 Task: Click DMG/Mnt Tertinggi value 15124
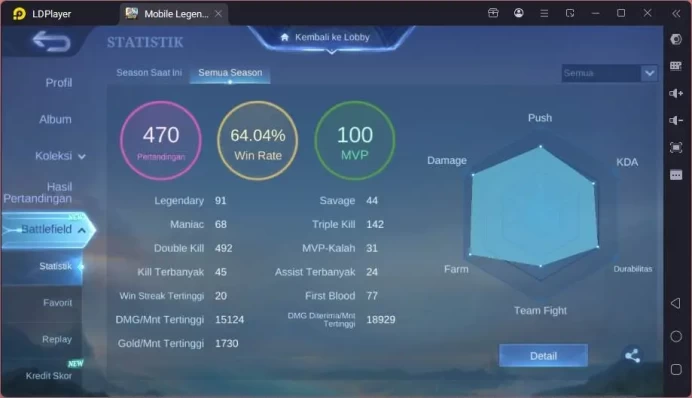[229, 320]
